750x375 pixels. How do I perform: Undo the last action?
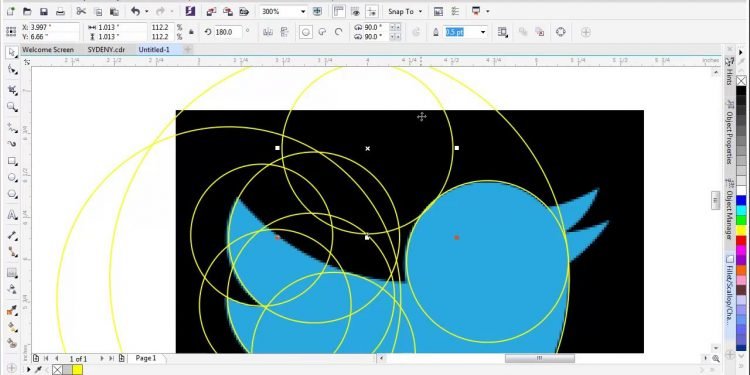pos(135,11)
